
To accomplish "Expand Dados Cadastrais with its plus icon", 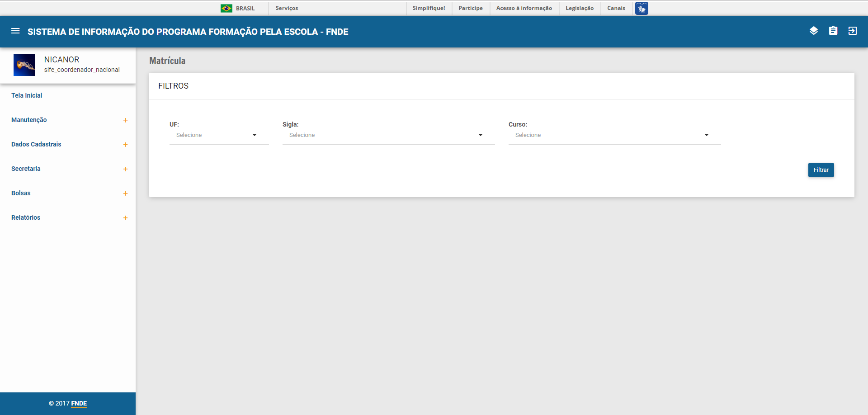I will coord(125,145).
